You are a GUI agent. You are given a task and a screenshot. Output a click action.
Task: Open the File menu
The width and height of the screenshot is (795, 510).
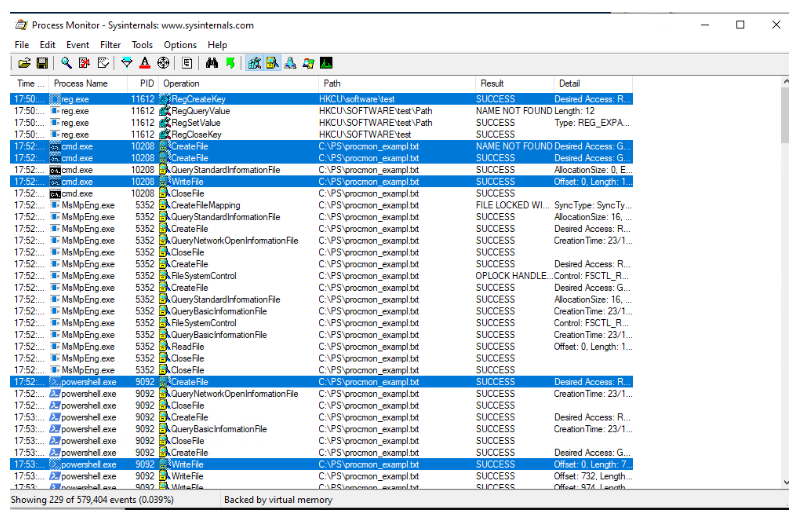click(22, 45)
